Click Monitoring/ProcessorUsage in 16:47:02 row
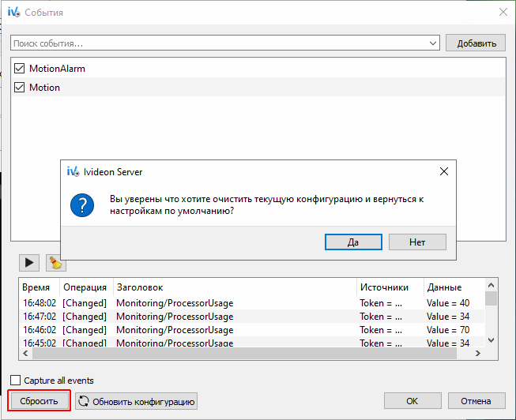 175,317
